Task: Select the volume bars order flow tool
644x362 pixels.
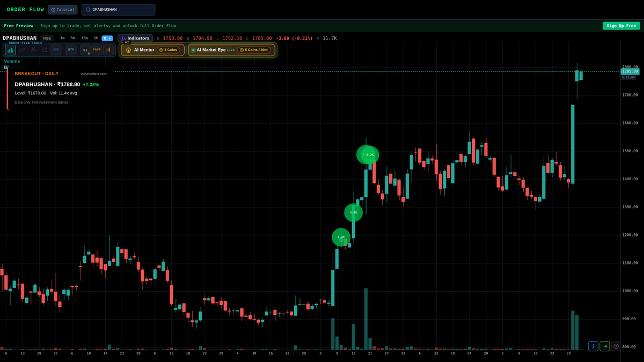Action: (10, 50)
